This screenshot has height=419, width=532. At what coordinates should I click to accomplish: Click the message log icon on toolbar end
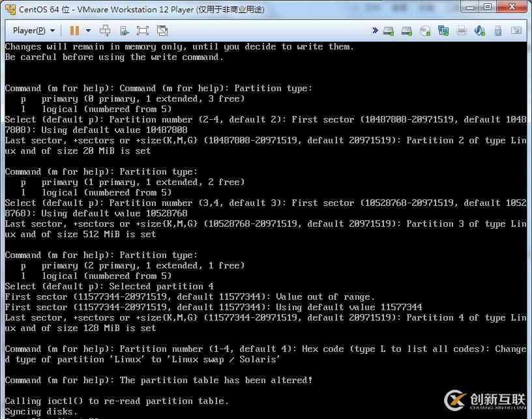tap(516, 31)
